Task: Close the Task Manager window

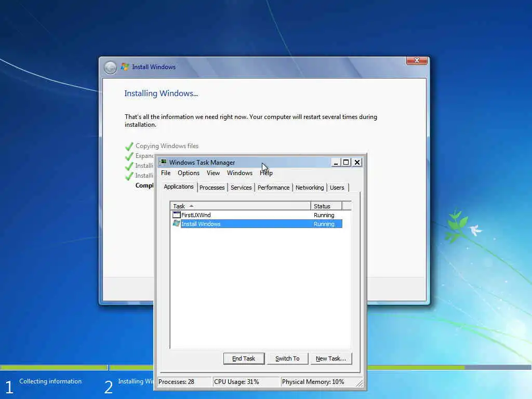Action: tap(357, 163)
